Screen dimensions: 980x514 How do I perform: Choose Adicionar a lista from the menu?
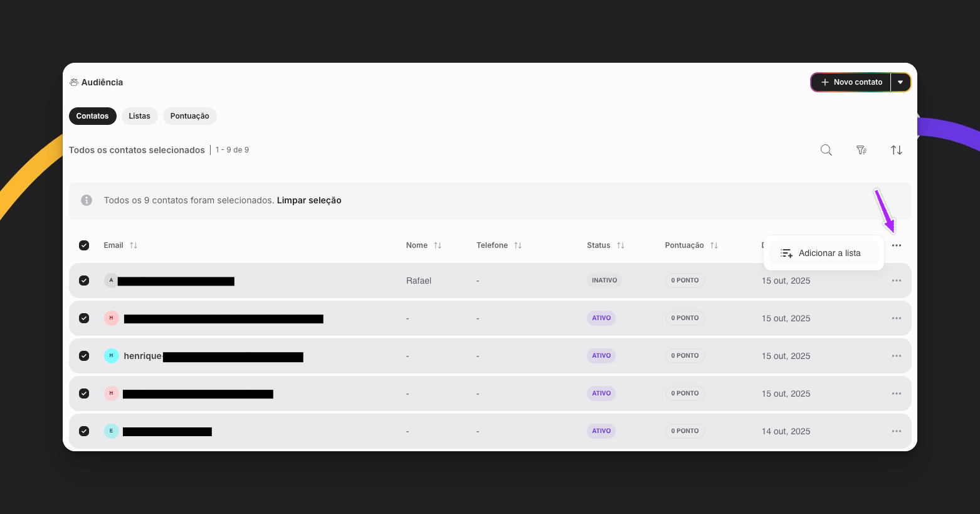point(823,254)
